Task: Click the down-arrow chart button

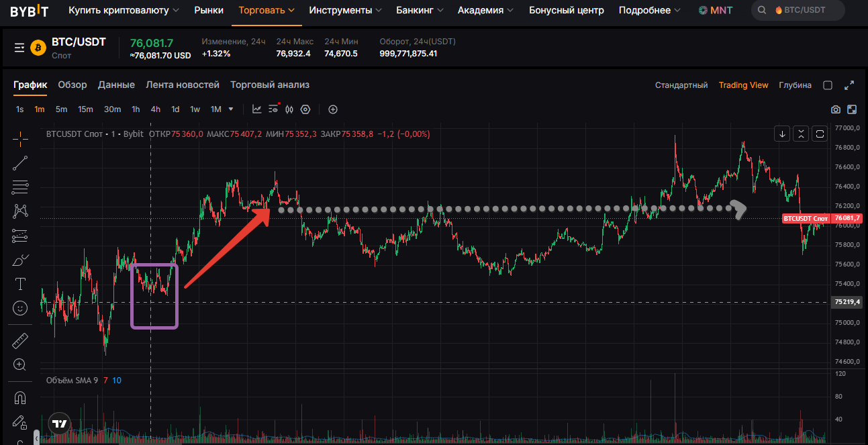Action: [x=782, y=134]
